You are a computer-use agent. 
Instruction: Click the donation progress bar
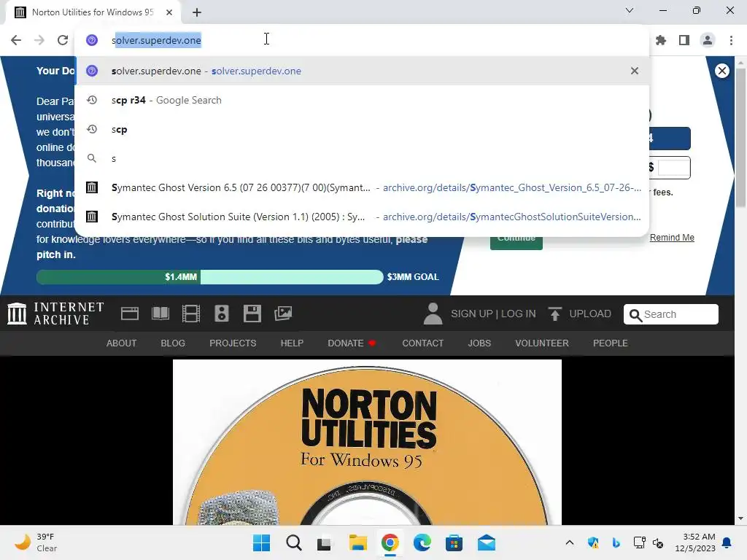point(209,277)
